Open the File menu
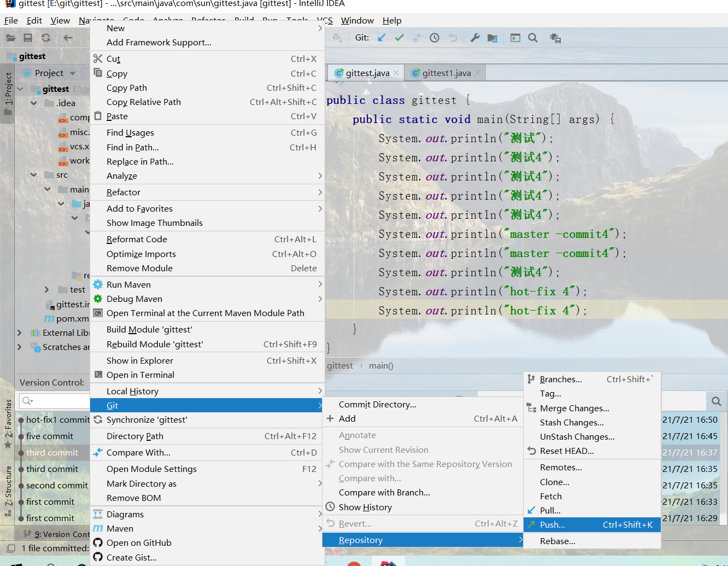The image size is (728, 566). pos(11,20)
